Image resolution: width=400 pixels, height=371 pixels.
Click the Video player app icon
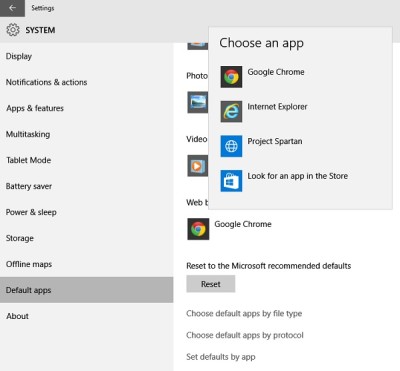198,166
